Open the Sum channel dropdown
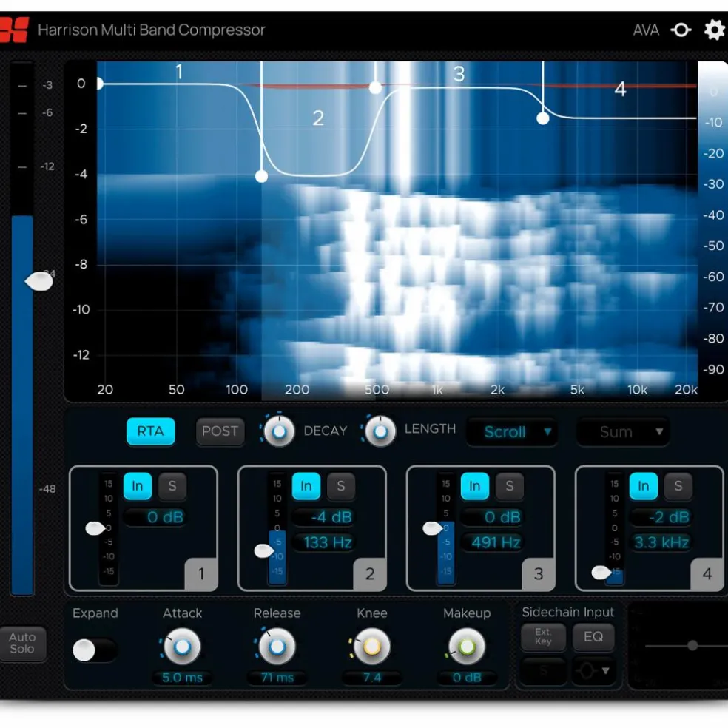Screen dimensions: 728x728 [622, 432]
